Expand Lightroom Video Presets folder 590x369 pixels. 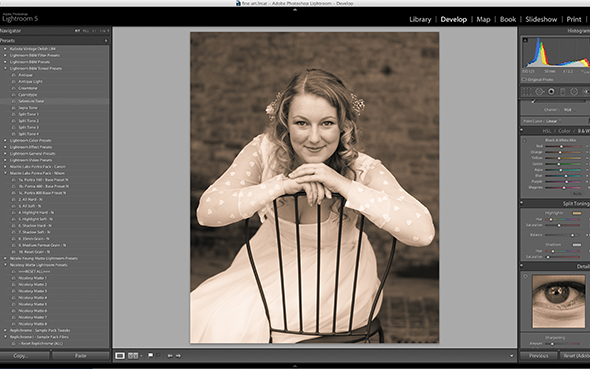click(5, 160)
